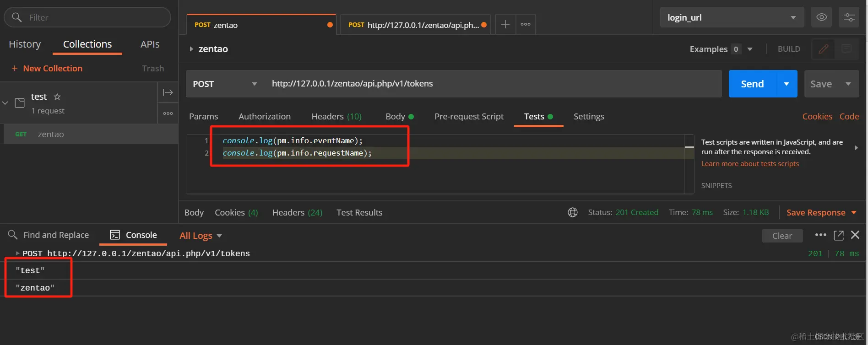This screenshot has width=868, height=345.
Task: Select the Tests tab
Action: pos(538,116)
